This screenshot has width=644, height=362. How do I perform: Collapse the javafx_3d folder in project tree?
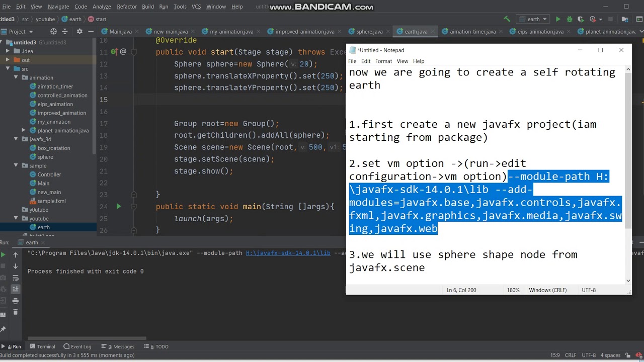(x=17, y=139)
